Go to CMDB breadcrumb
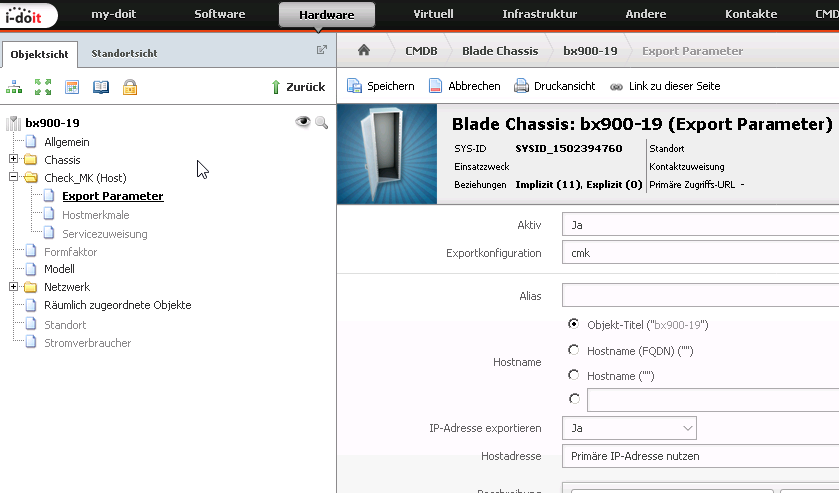Viewport: 839px width, 493px height. coord(421,51)
